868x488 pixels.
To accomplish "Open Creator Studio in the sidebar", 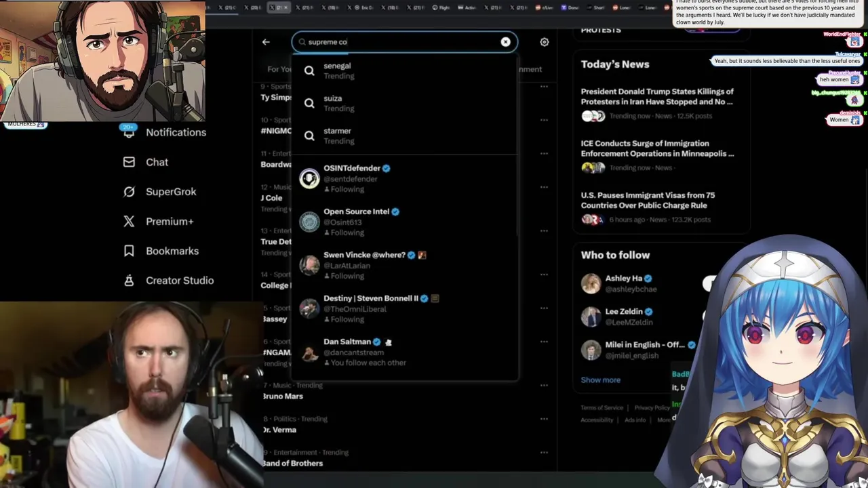I will (168, 281).
